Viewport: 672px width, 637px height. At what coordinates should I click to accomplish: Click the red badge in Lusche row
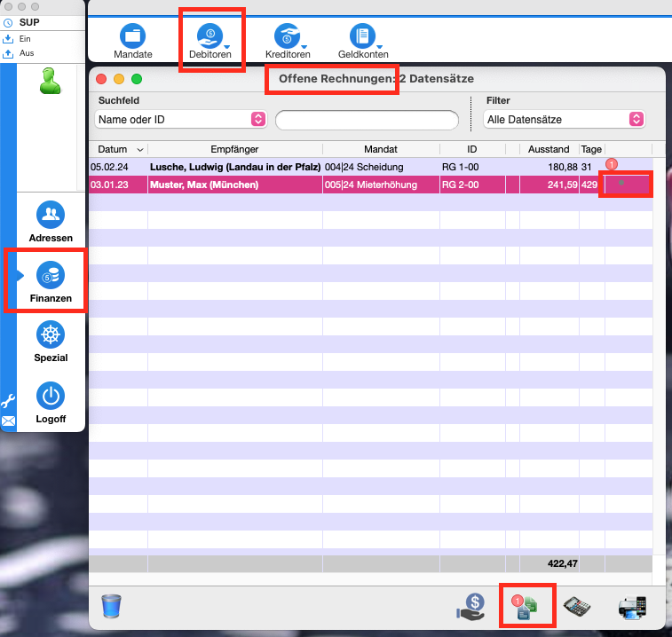pos(612,164)
